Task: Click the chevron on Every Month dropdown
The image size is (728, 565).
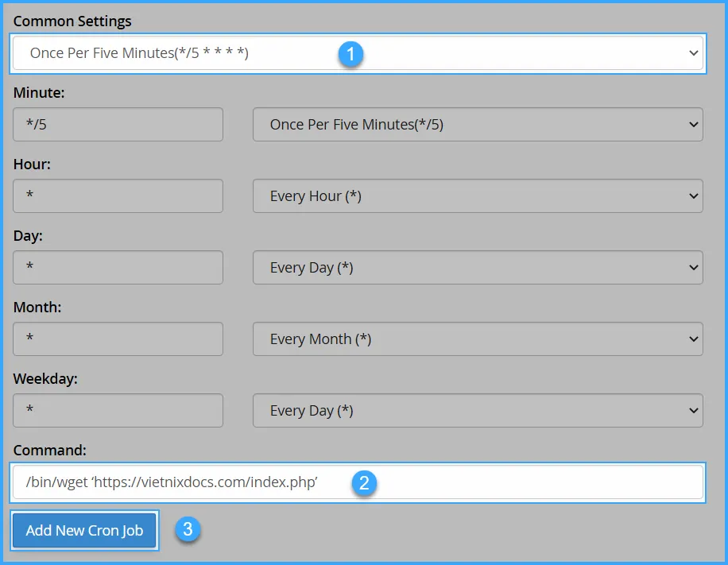Action: [691, 339]
